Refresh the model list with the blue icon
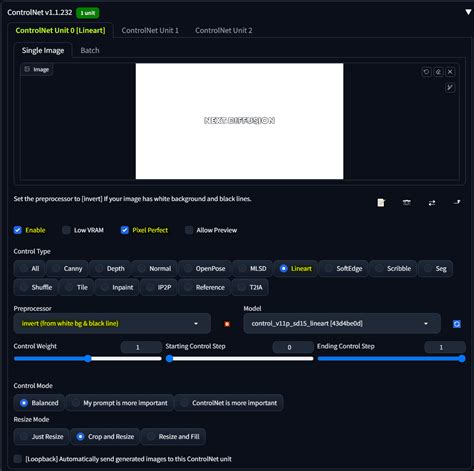Screen dimensions: 474x471 457,324
